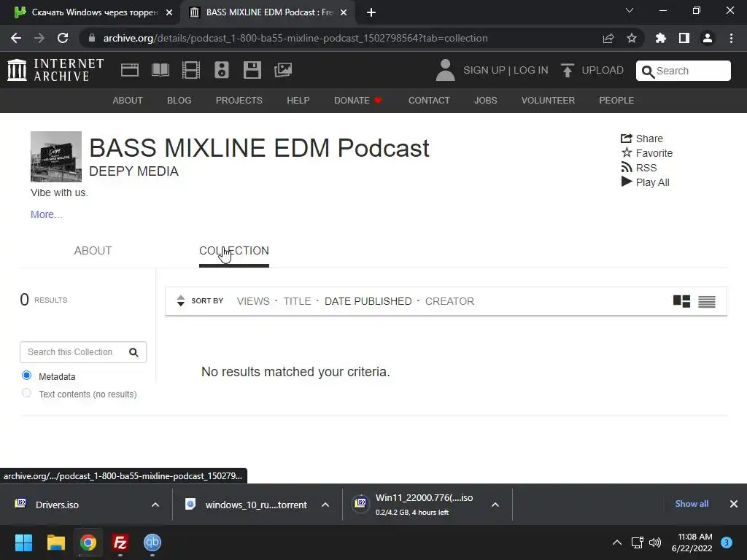Open the Internet Archive home logo

coord(55,70)
